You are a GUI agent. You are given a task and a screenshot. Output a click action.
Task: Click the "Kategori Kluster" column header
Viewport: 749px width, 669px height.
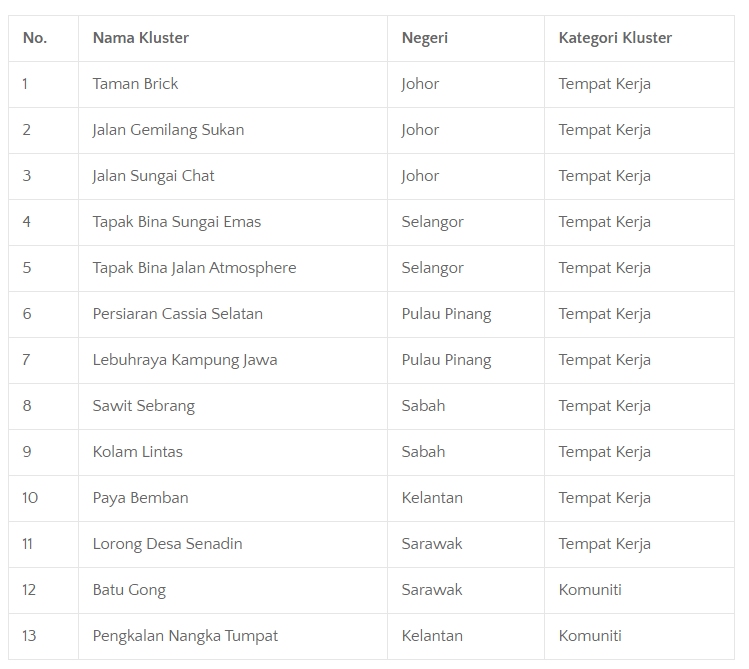[x=615, y=38]
